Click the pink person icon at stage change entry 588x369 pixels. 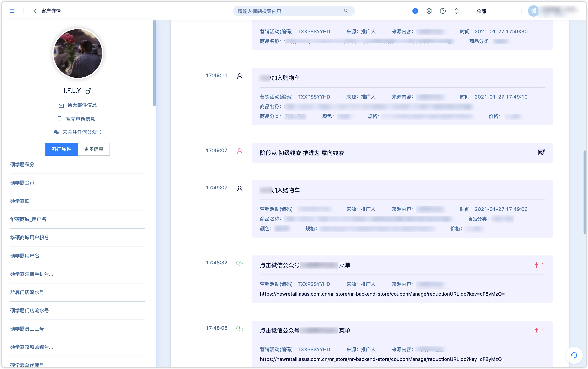240,151
